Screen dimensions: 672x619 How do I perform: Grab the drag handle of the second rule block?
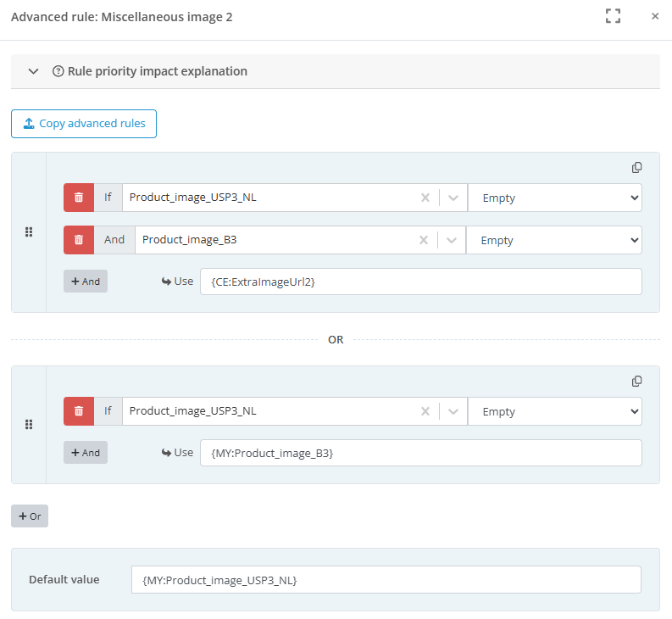coord(29,424)
